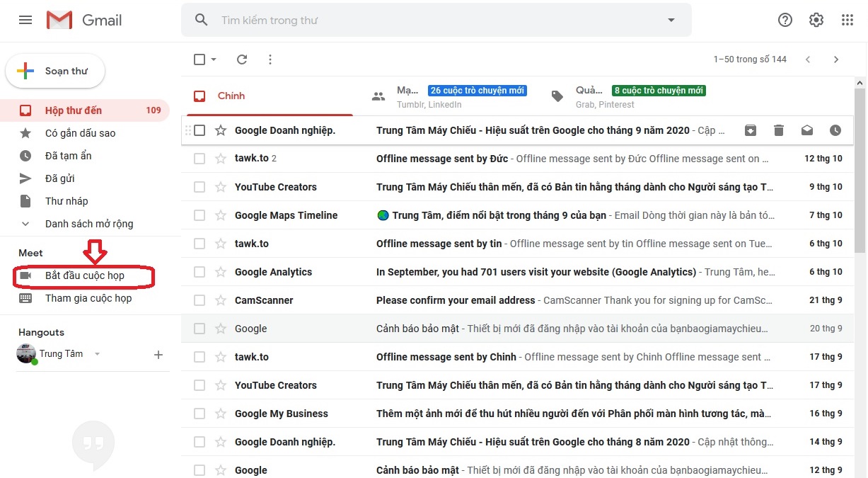Add a Hangouts contact with plus icon
The width and height of the screenshot is (868, 478).
click(158, 355)
